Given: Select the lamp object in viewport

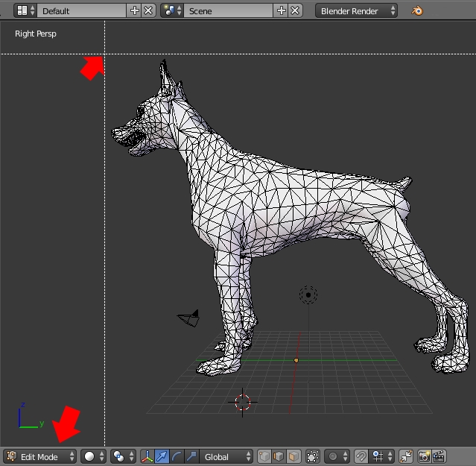Looking at the screenshot, I should click(x=308, y=295).
